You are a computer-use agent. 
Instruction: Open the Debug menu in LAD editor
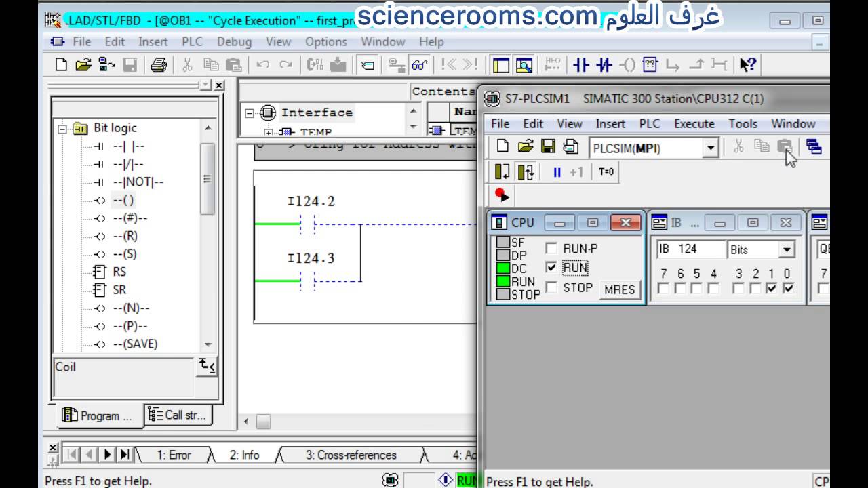point(234,41)
